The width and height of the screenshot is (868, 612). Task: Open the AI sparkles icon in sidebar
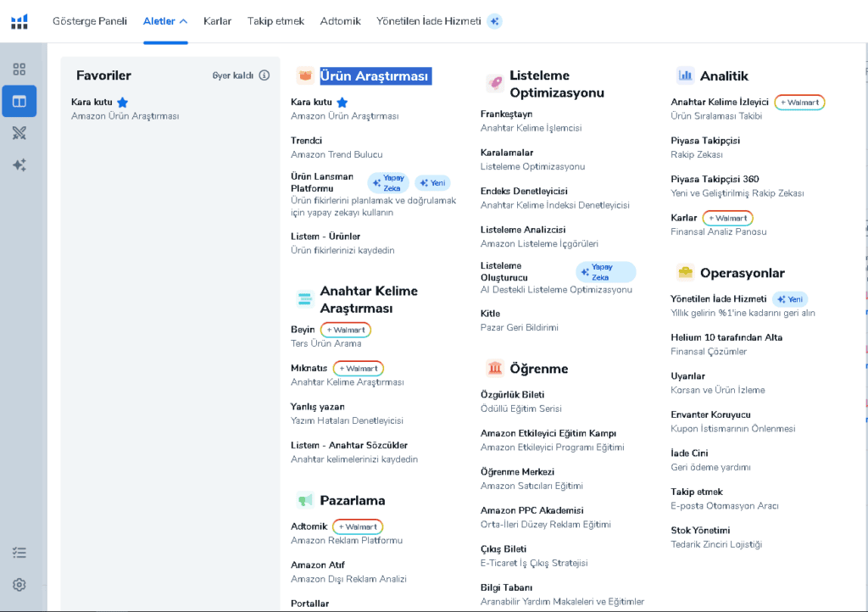(19, 165)
